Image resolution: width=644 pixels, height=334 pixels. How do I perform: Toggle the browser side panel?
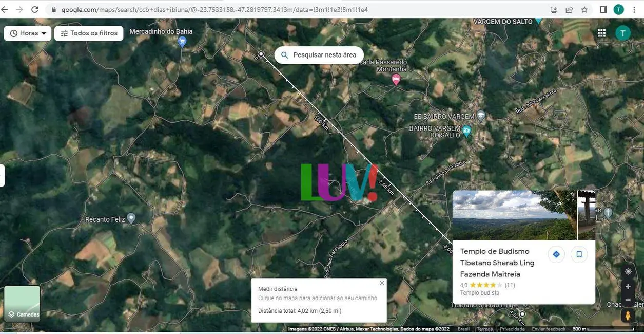(x=603, y=9)
